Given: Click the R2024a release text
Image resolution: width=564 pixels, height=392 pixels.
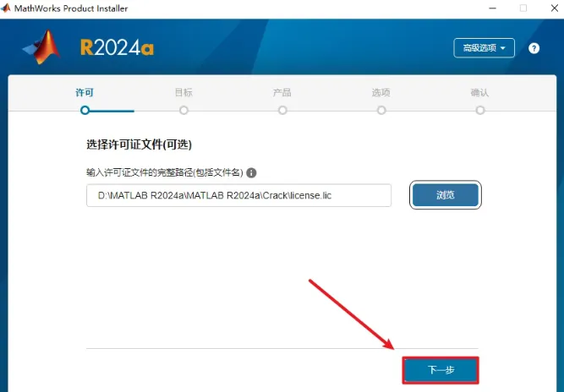Looking at the screenshot, I should (x=117, y=48).
